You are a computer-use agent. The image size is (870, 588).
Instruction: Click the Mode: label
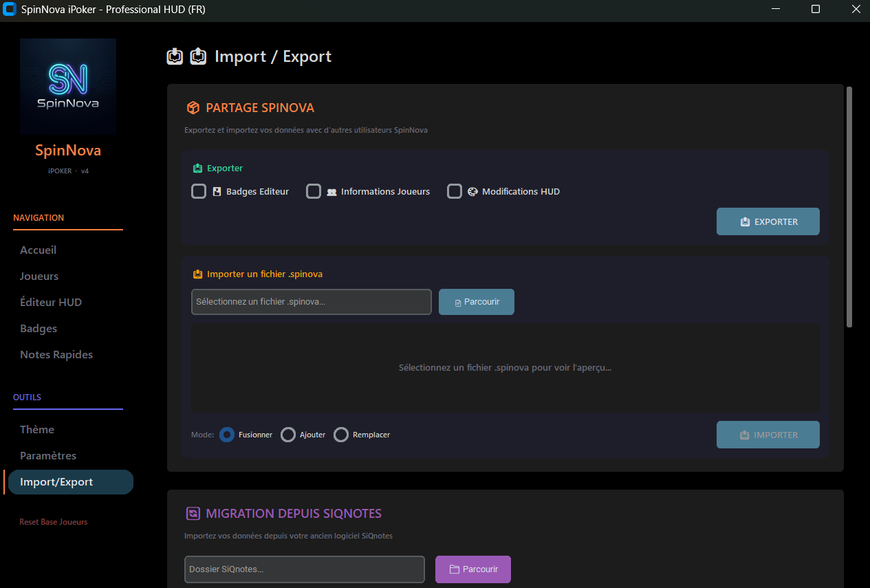click(203, 435)
